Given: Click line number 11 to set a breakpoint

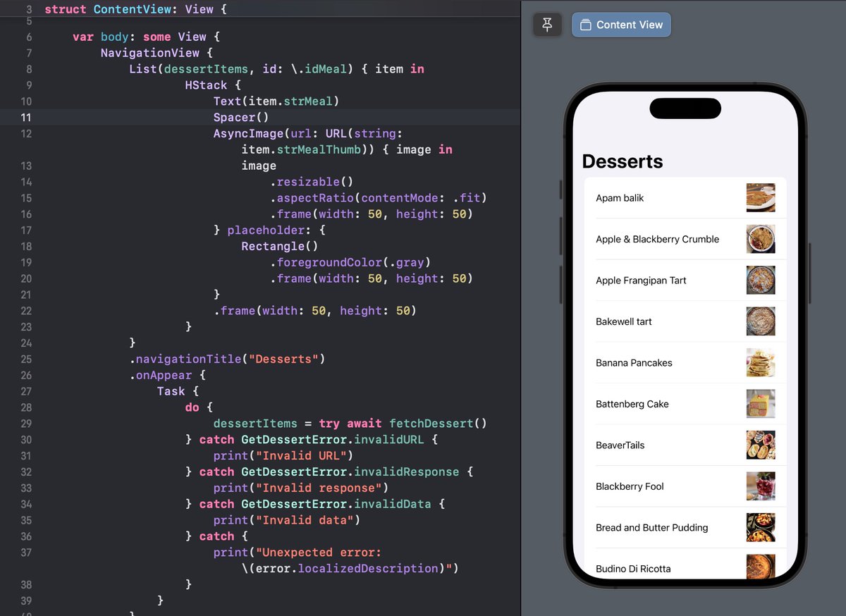Looking at the screenshot, I should [26, 117].
